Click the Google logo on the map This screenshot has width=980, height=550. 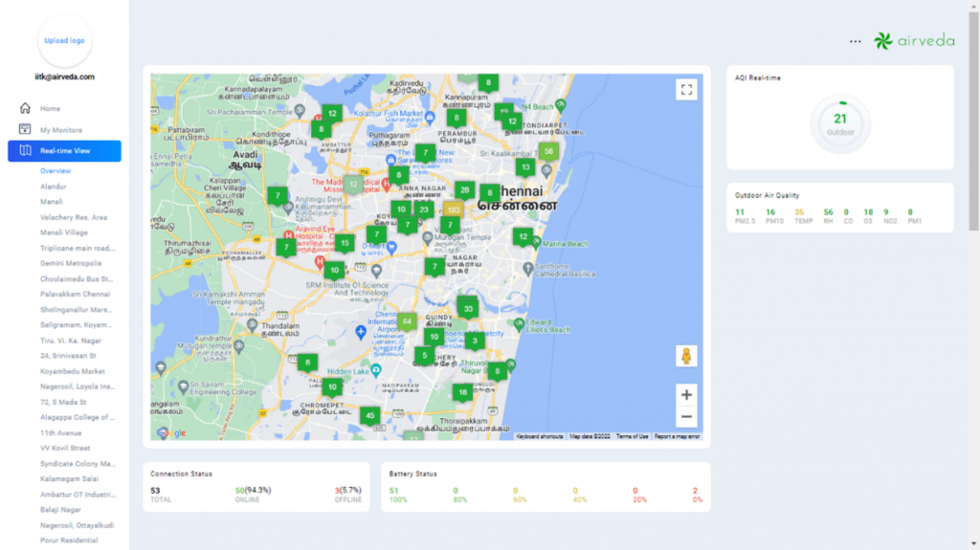[170, 433]
